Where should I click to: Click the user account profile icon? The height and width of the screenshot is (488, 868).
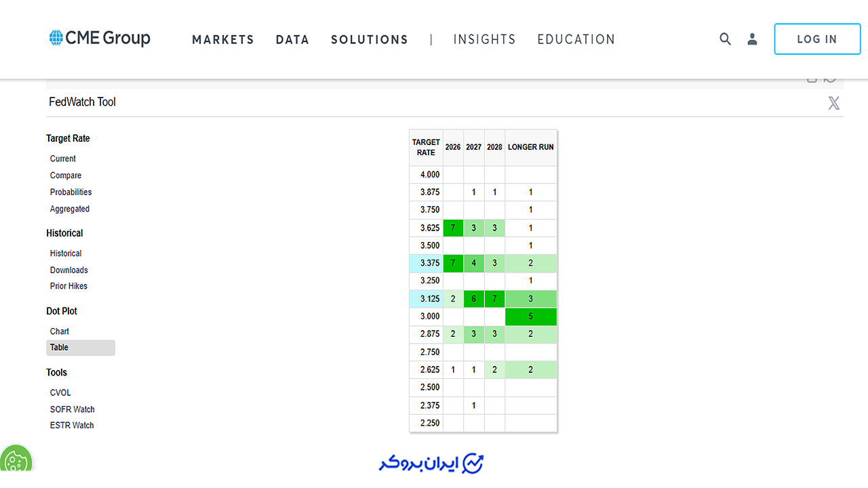752,39
